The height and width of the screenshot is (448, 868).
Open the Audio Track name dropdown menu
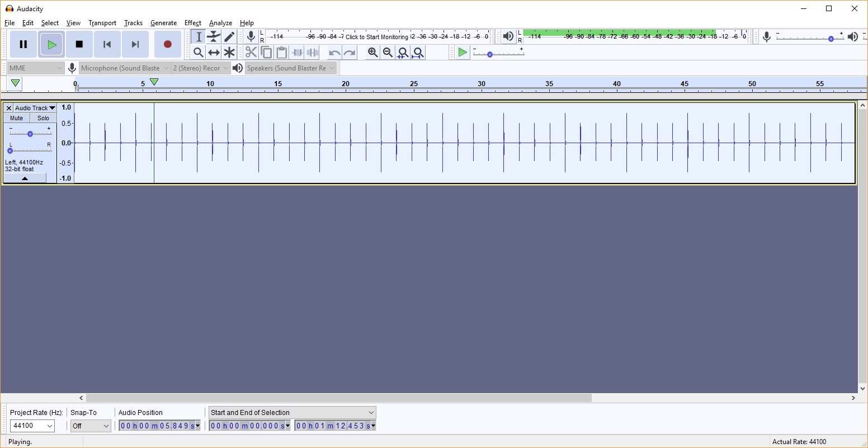(x=35, y=108)
